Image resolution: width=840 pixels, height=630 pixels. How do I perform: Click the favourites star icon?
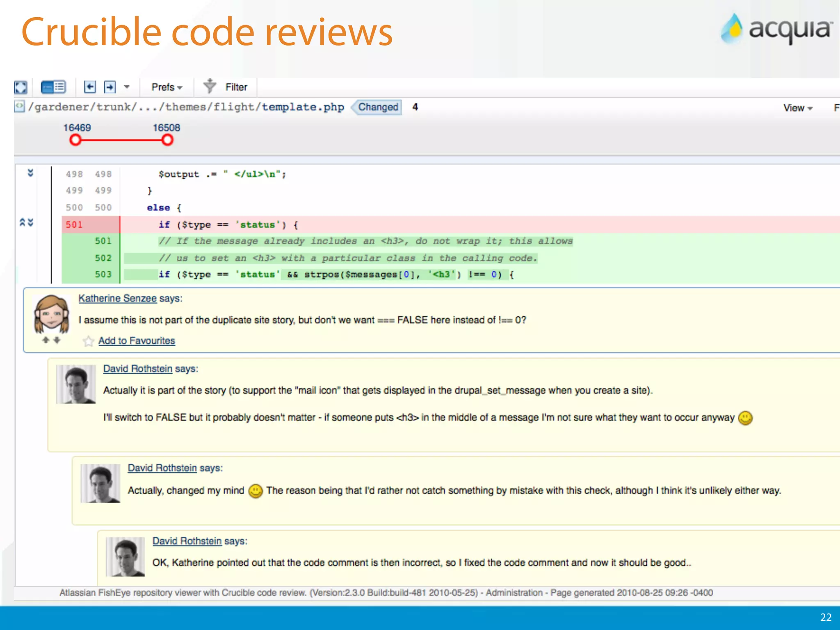click(x=88, y=341)
